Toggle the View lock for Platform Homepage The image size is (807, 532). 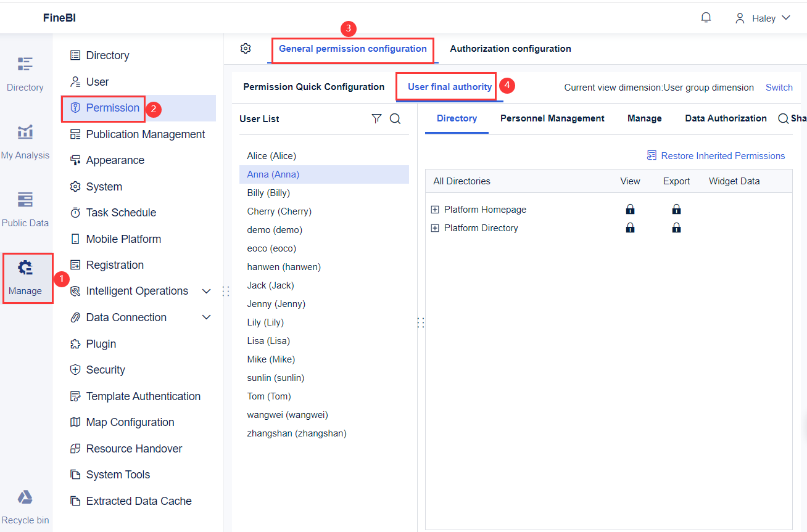pos(630,209)
